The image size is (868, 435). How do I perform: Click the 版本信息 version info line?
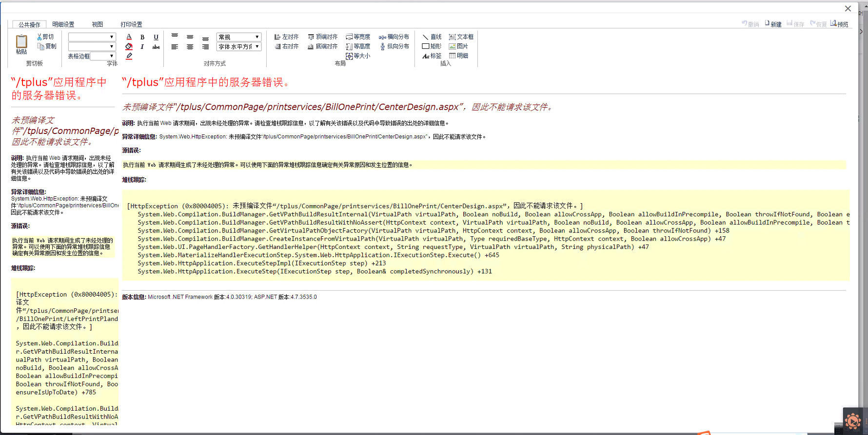coord(219,297)
